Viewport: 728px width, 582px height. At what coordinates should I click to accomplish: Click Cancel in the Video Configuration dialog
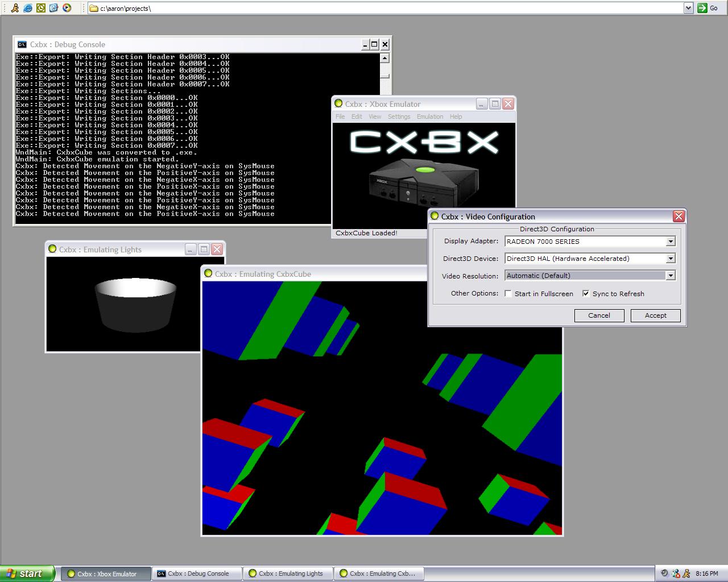tap(599, 315)
